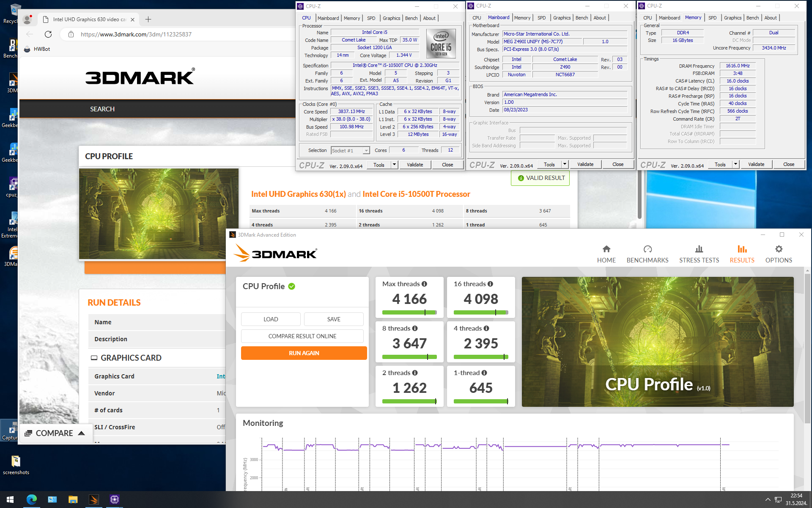Viewport: 812px width, 508px height.
Task: Switch to CPU-Z from the taskbar
Action: (115, 500)
